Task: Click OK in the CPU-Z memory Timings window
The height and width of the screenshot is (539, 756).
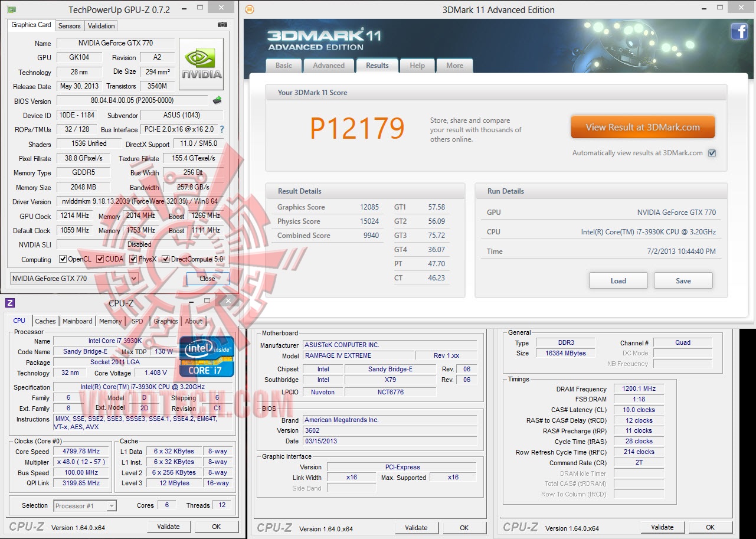Action: tap(711, 527)
